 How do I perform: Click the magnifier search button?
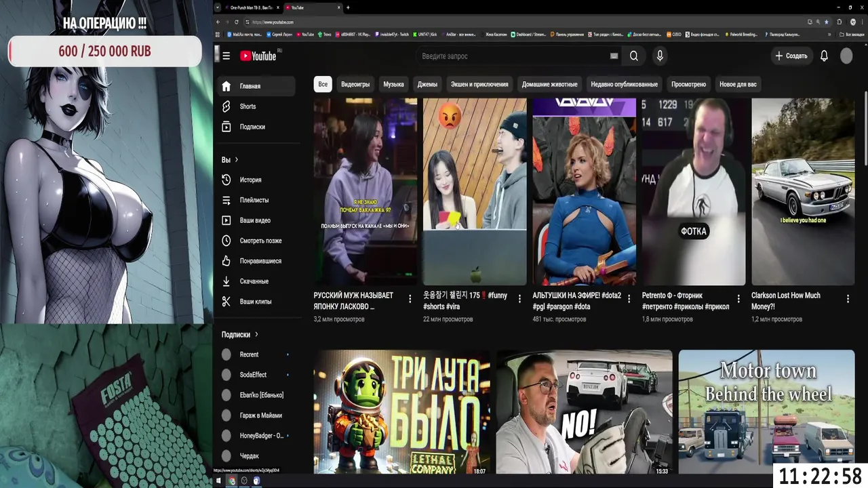pyautogui.click(x=633, y=56)
